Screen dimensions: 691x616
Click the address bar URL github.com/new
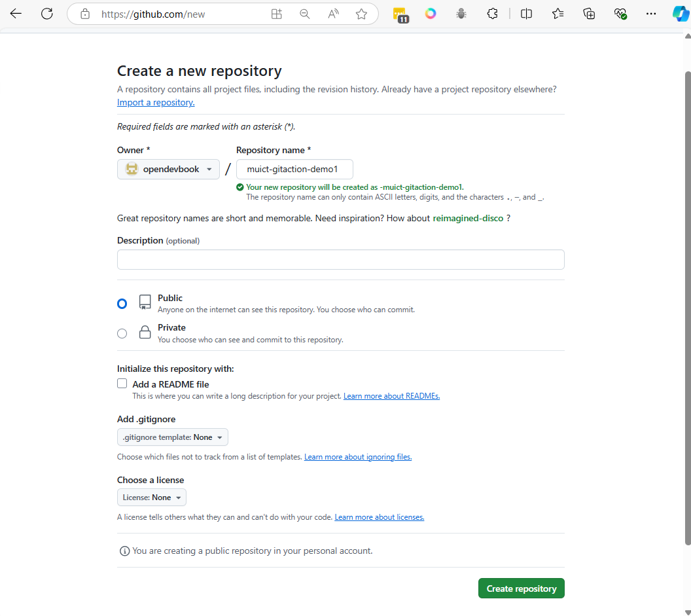(153, 14)
